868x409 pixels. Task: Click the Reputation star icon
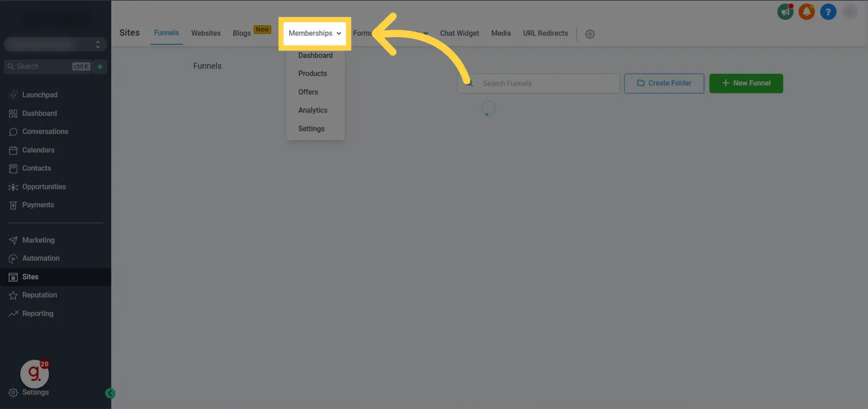(13, 295)
